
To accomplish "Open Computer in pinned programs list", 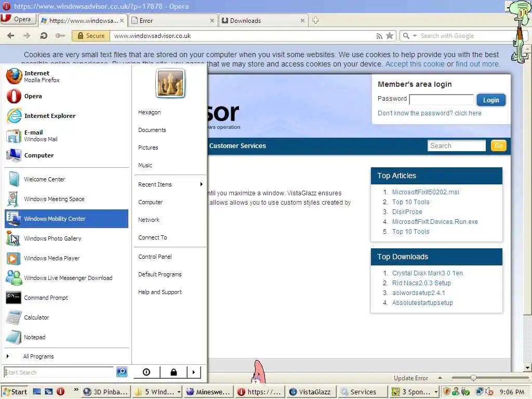I will click(66, 155).
